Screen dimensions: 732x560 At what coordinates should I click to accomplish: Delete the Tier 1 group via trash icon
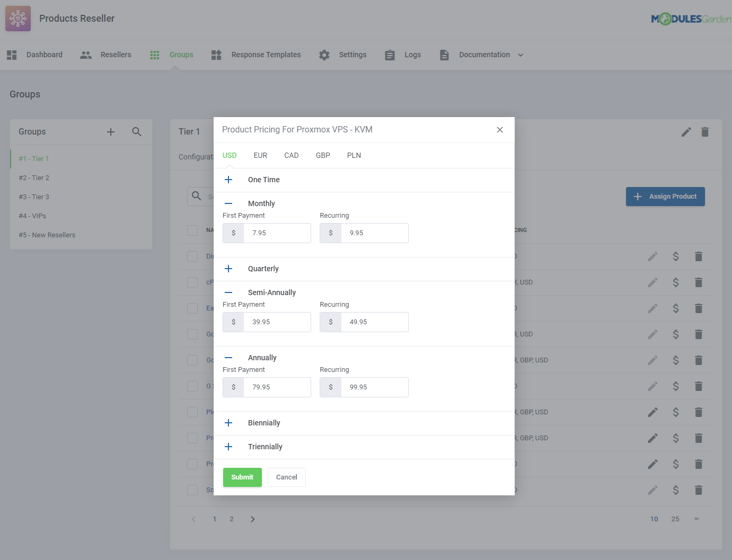705,131
